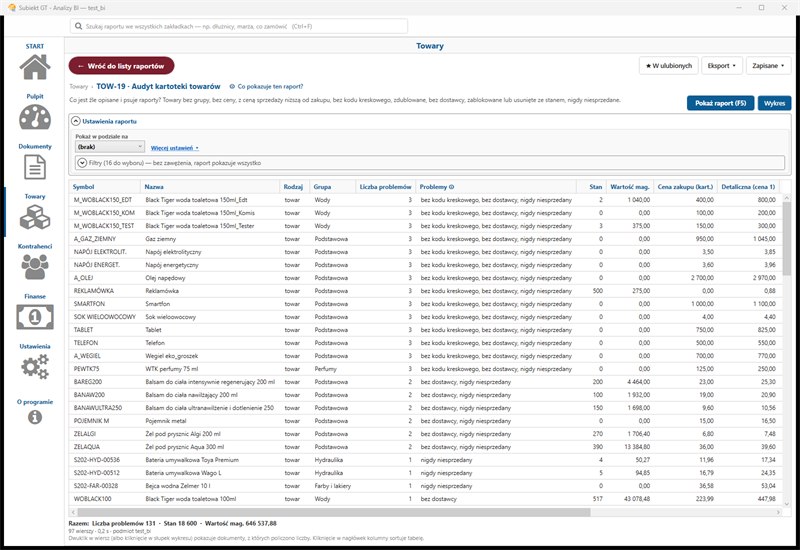Click the Razem summary line

click(172, 523)
